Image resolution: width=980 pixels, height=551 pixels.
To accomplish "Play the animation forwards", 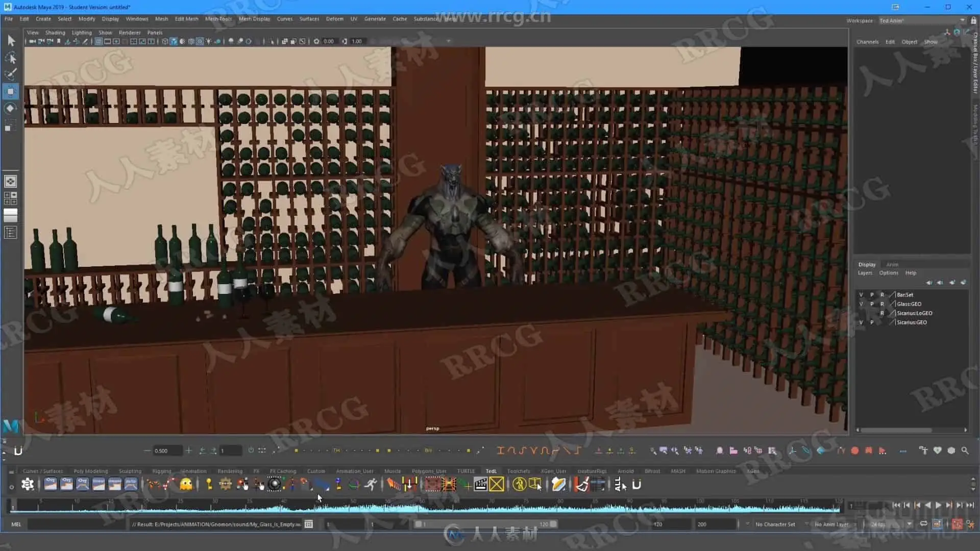I will pos(938,505).
